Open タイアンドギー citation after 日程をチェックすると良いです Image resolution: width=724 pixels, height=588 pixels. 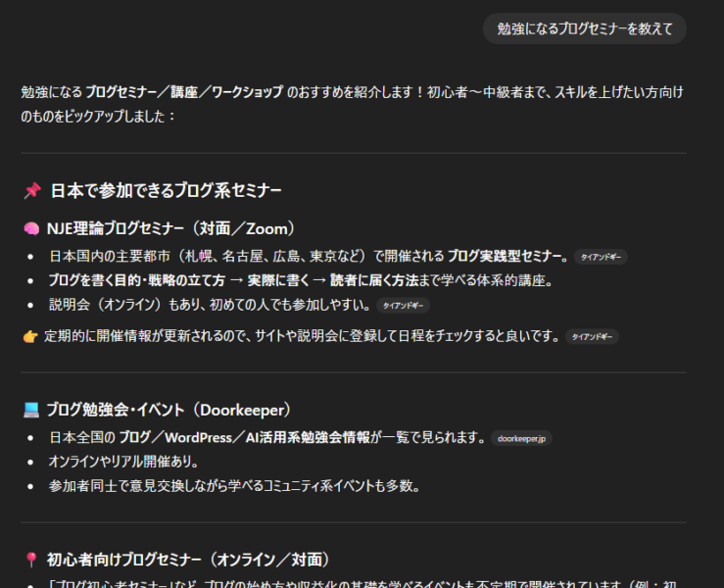coord(592,337)
